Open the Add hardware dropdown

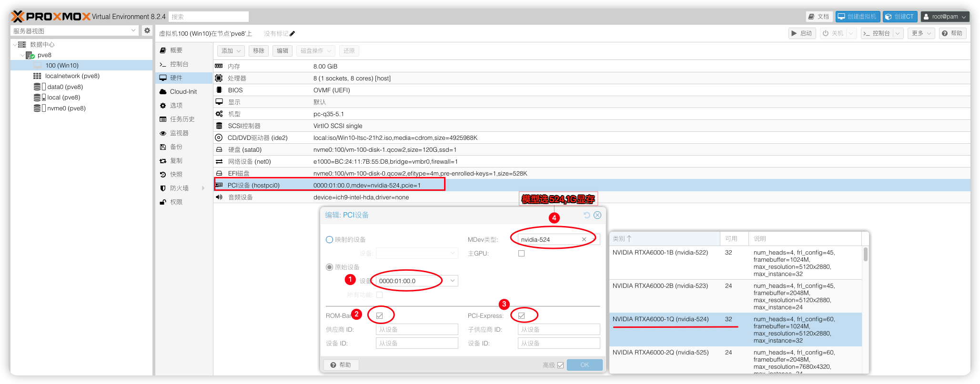(231, 50)
